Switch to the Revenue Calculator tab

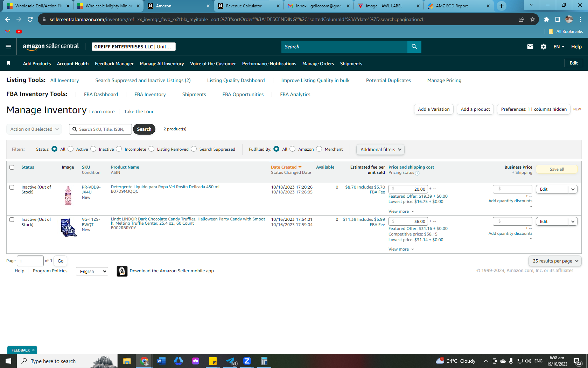tap(248, 6)
